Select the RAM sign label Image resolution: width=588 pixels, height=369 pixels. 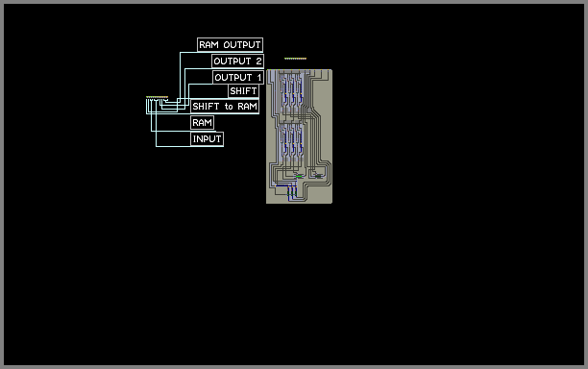pyautogui.click(x=202, y=122)
